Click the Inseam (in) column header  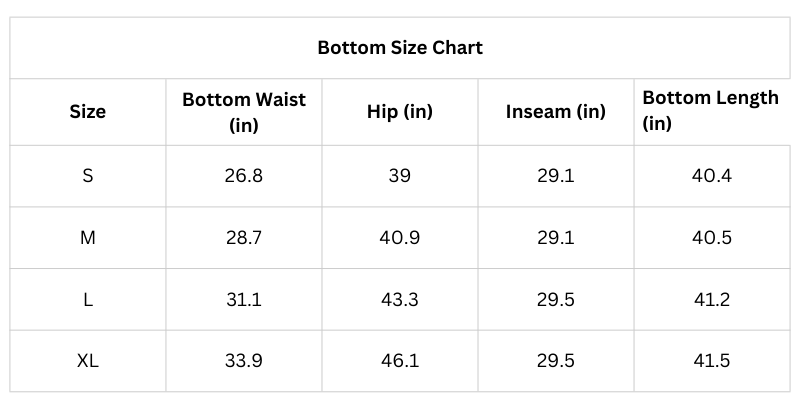[556, 112]
